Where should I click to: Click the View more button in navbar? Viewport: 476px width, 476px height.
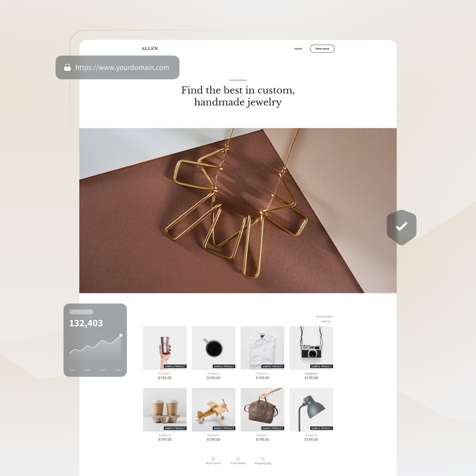coord(322,49)
